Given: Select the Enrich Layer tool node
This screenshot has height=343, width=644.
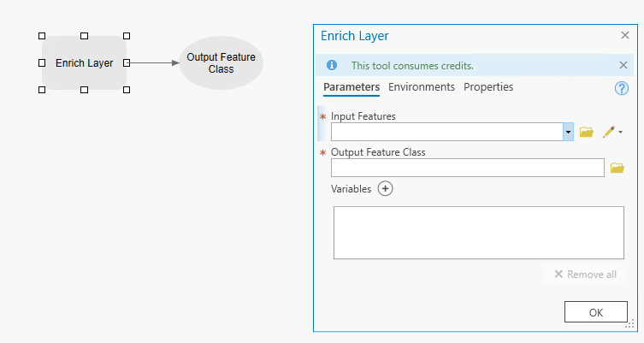Looking at the screenshot, I should pos(84,62).
